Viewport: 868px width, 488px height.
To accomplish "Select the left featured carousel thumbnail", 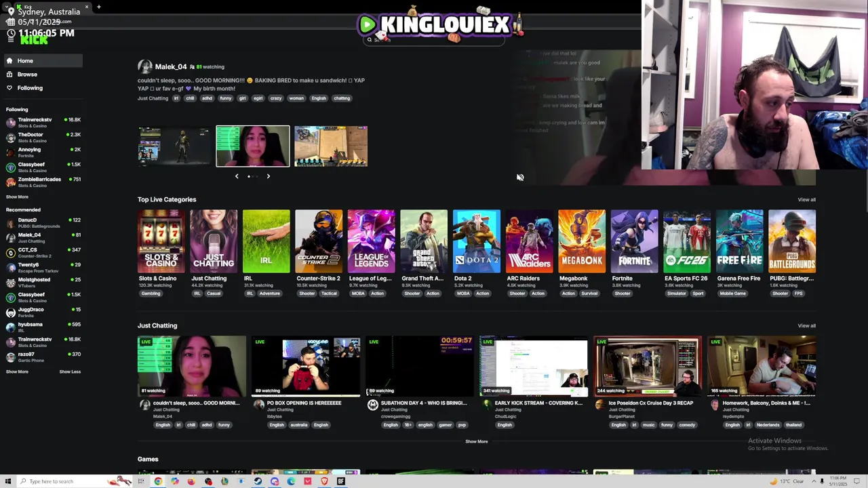I will pos(174,146).
